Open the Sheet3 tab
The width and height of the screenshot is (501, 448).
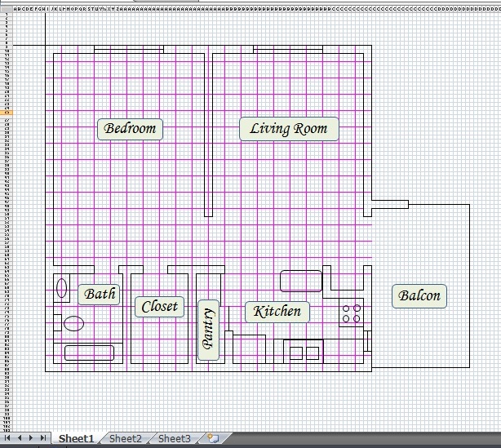coord(174,438)
